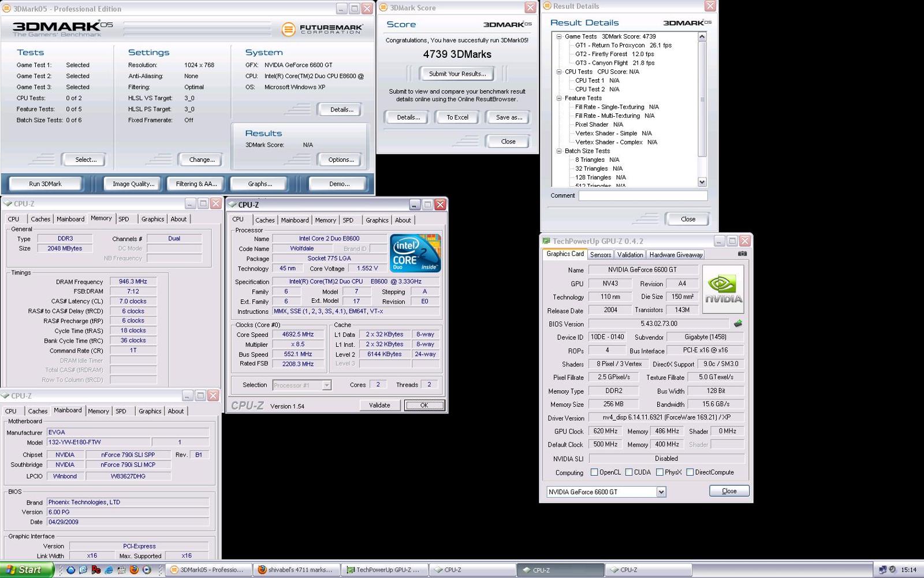Click the Futuremark Corporation logo

coord(322,28)
